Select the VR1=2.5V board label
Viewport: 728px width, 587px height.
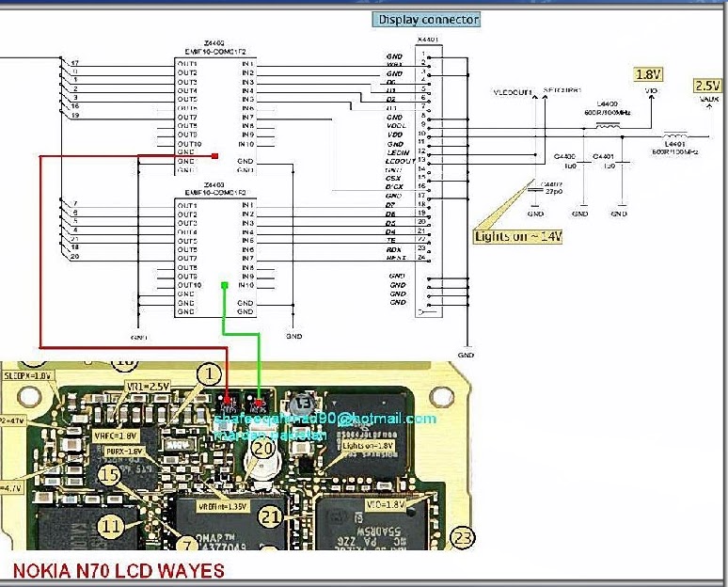click(148, 387)
